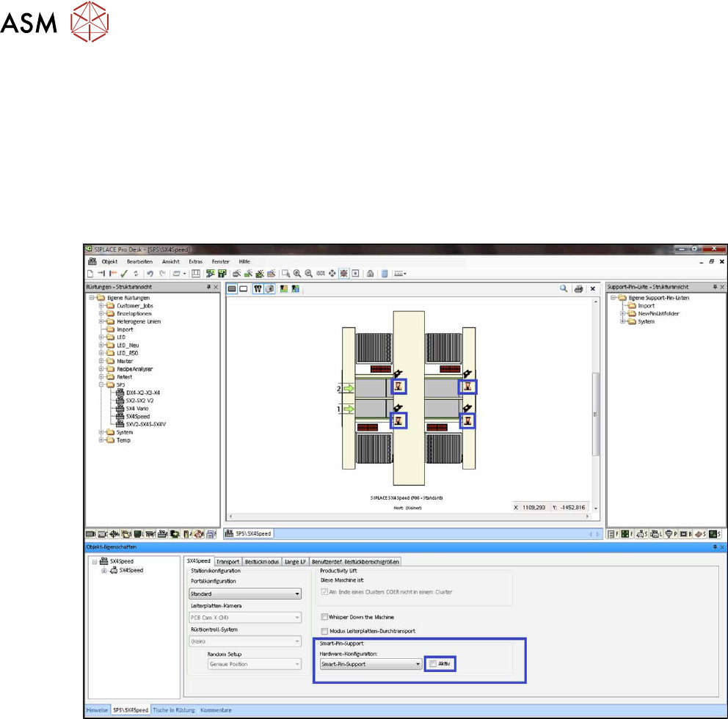Switch to Hinweise bottom tab
The height and width of the screenshot is (719, 728).
click(x=97, y=709)
